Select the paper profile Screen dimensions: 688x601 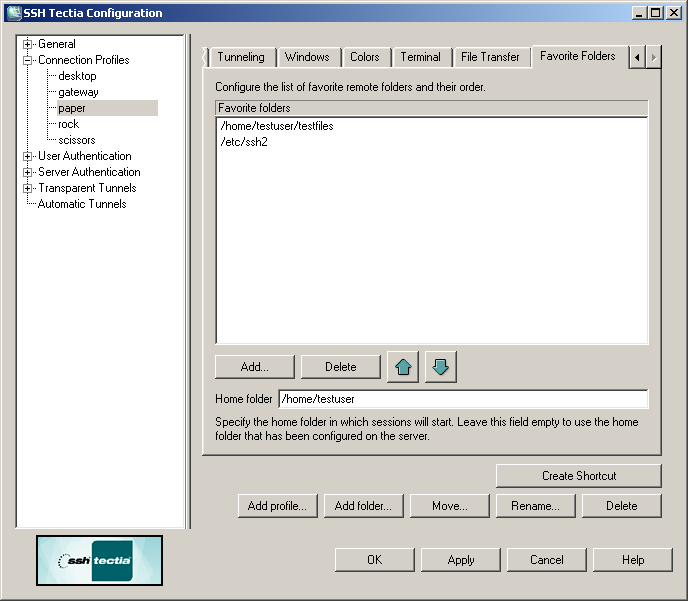pyautogui.click(x=72, y=108)
